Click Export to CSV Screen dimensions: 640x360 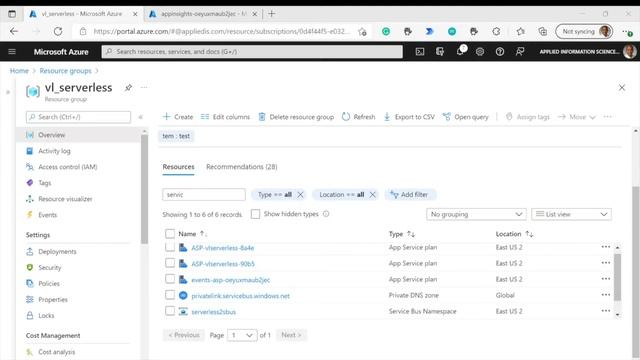pos(409,117)
